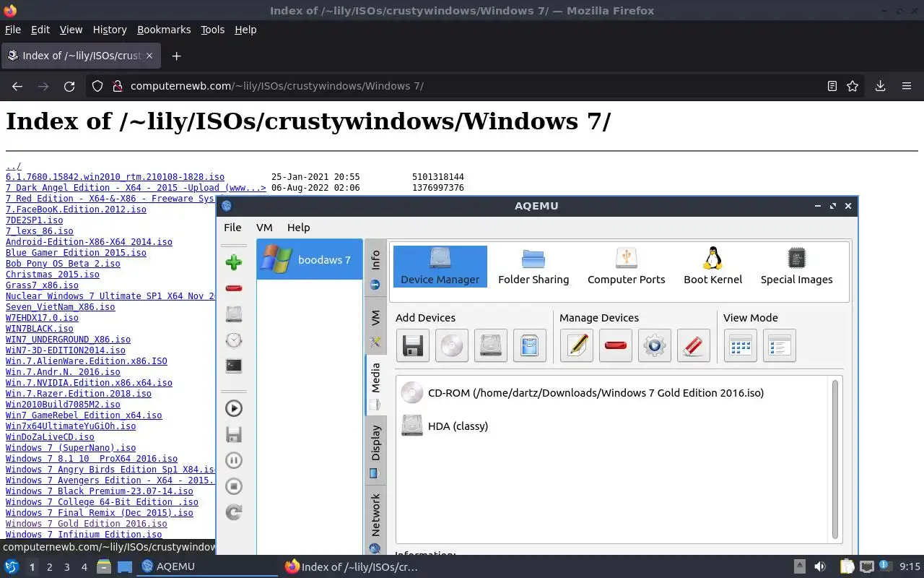Select the boodaws 7 virtual machine
Image resolution: width=924 pixels, height=578 pixels.
pos(310,259)
